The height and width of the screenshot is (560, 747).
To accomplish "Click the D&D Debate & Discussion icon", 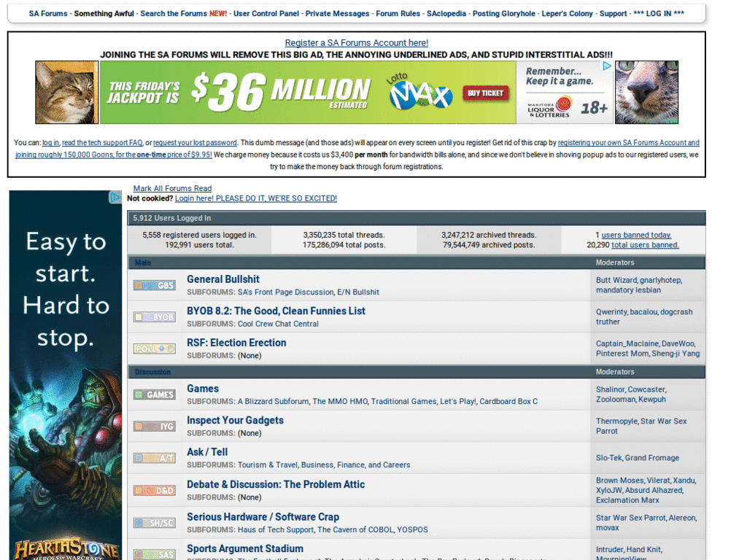I will pyautogui.click(x=154, y=490).
